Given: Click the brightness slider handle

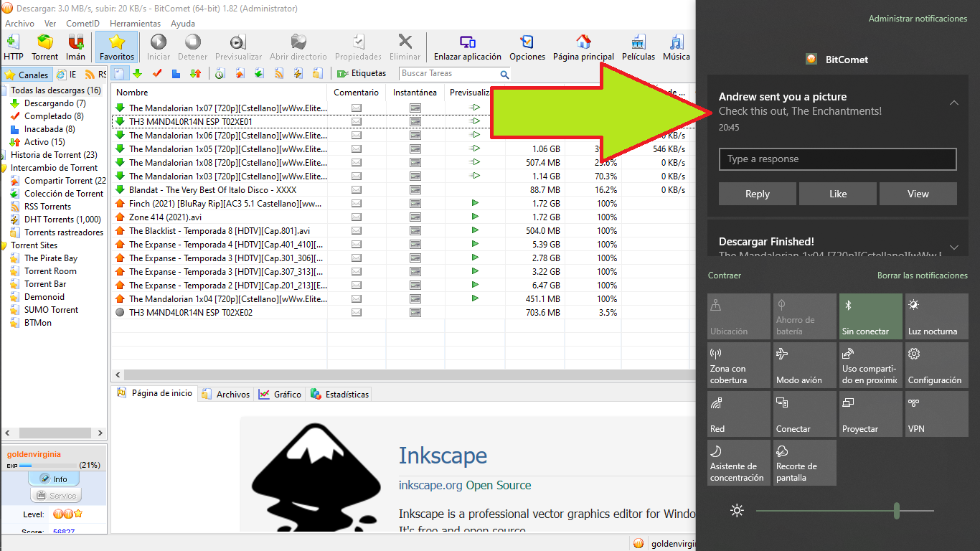Looking at the screenshot, I should click(x=897, y=511).
